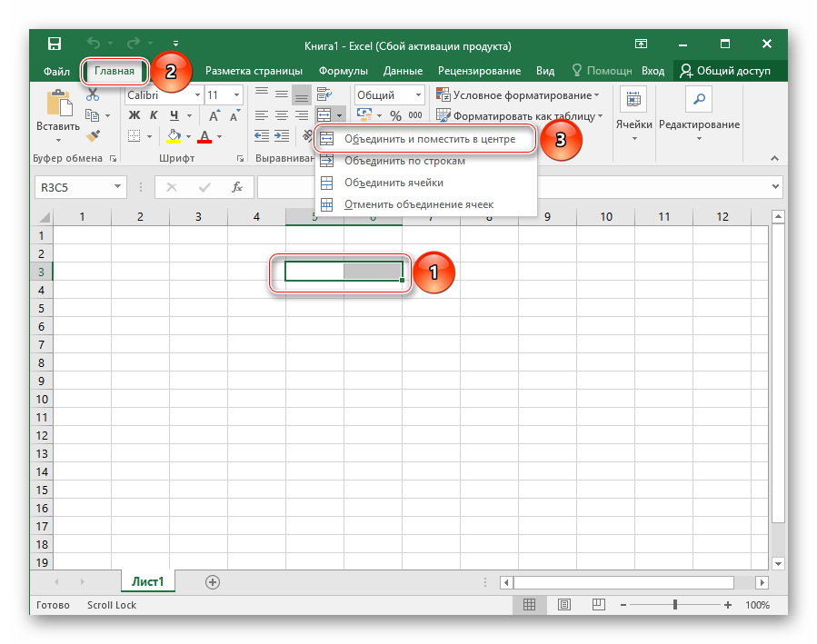Click the Paste (Вставить) clipboard icon
Image resolution: width=817 pixels, height=644 pixels.
click(59, 102)
